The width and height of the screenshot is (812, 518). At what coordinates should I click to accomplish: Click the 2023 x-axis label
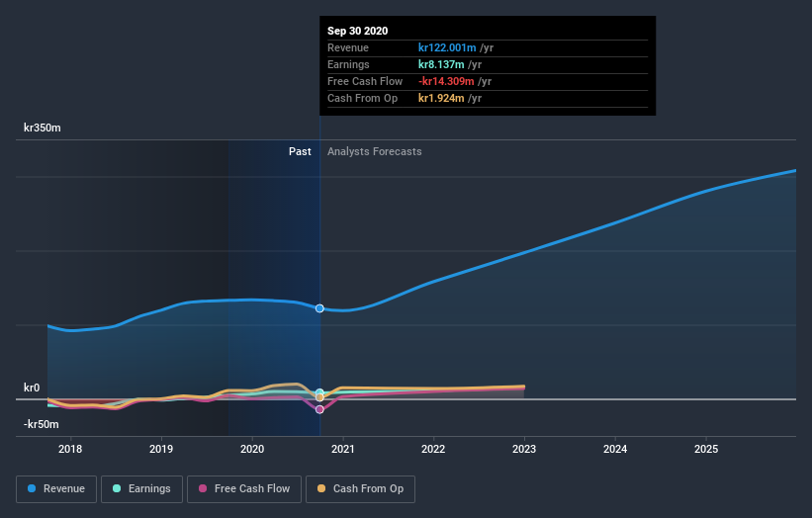pos(524,449)
